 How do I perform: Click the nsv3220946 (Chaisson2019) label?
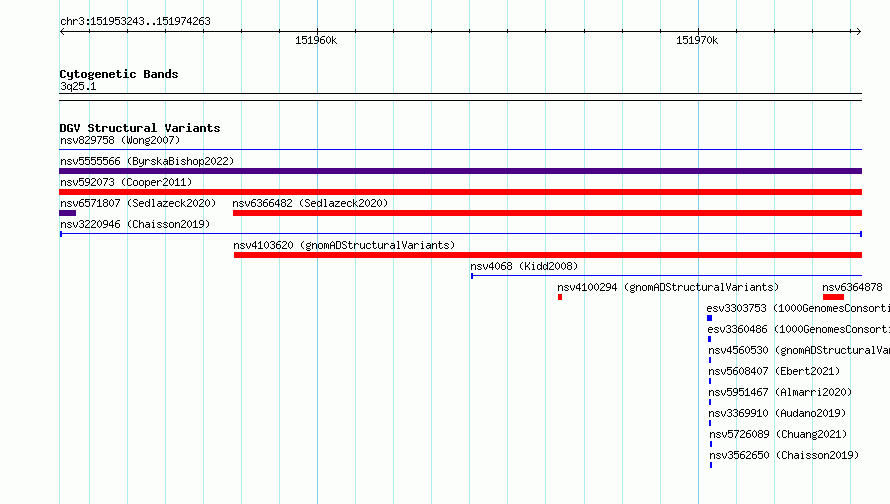click(135, 224)
